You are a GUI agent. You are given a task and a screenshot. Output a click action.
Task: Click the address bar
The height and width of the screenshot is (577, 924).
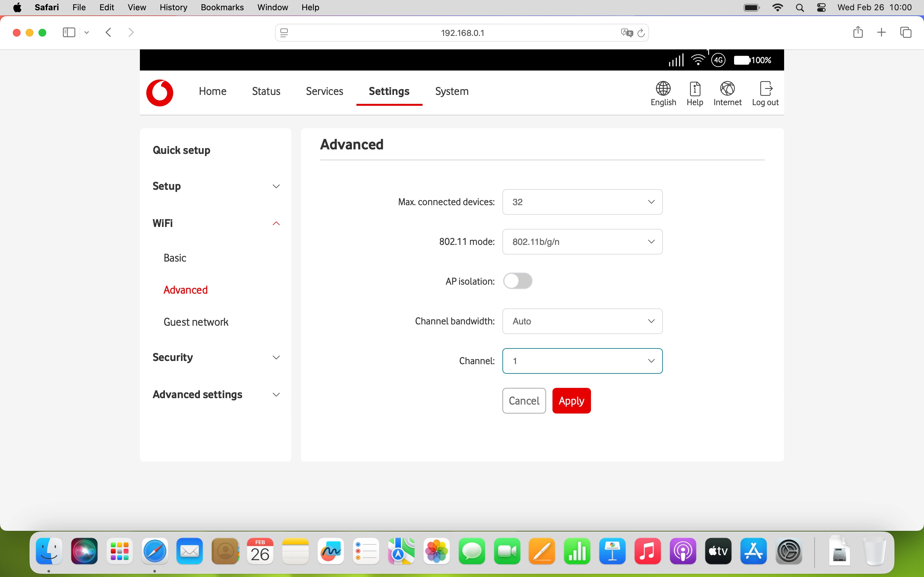(x=462, y=32)
